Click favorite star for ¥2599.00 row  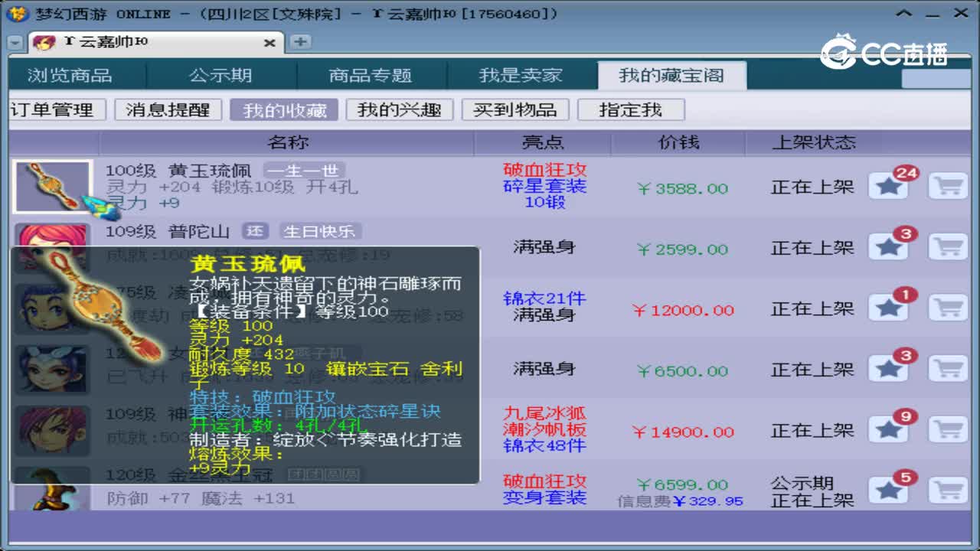point(888,247)
